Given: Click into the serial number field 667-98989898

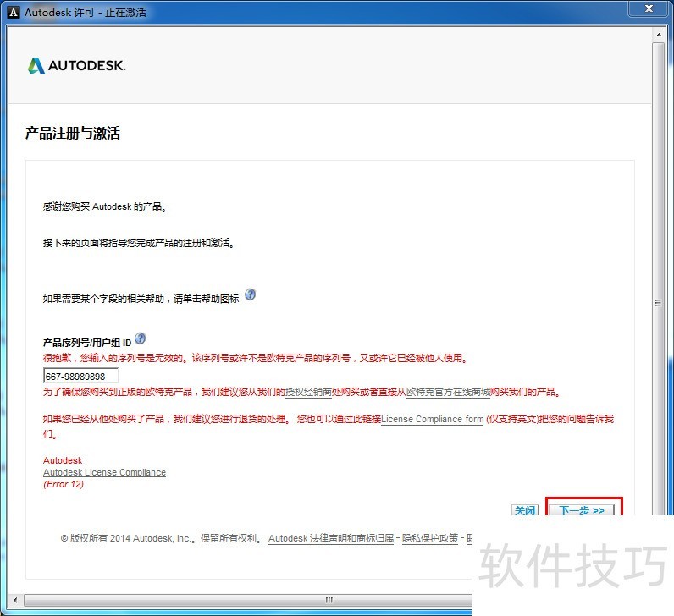Looking at the screenshot, I should point(80,376).
